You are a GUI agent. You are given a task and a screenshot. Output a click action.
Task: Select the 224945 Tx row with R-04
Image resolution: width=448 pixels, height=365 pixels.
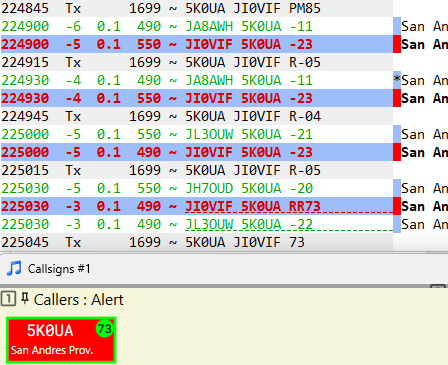coord(197,116)
